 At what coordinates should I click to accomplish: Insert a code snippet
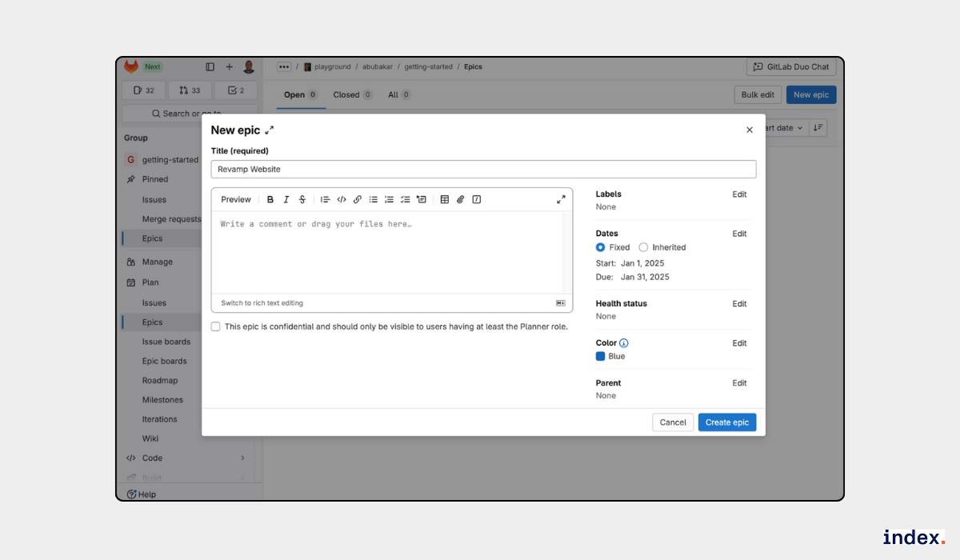click(x=342, y=200)
